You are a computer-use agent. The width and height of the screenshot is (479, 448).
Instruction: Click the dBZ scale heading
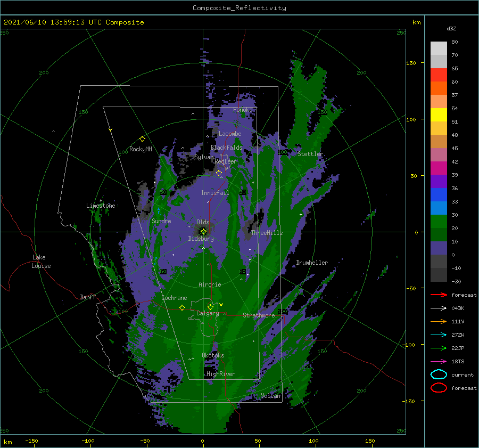(x=451, y=28)
